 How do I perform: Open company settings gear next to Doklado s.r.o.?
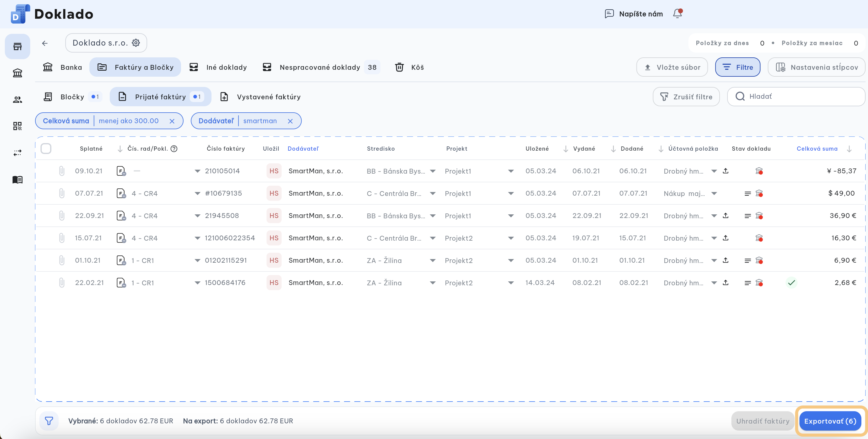(x=136, y=43)
